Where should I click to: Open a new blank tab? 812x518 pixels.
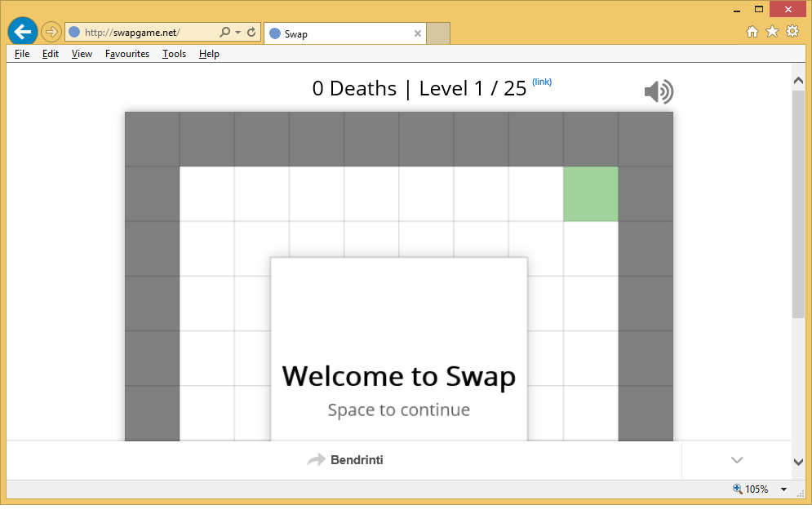[438, 33]
